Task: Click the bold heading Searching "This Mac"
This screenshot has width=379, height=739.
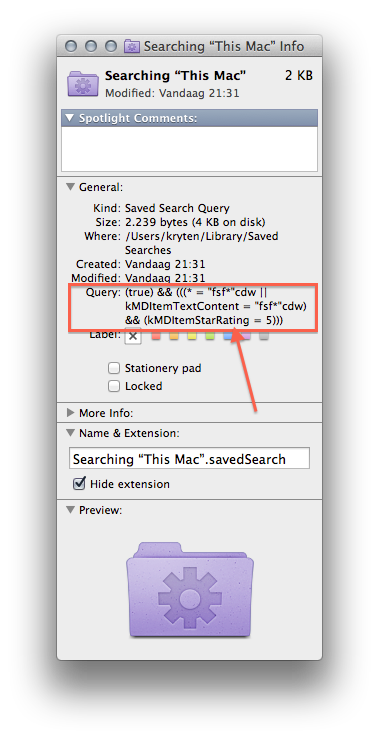Action: (x=175, y=75)
